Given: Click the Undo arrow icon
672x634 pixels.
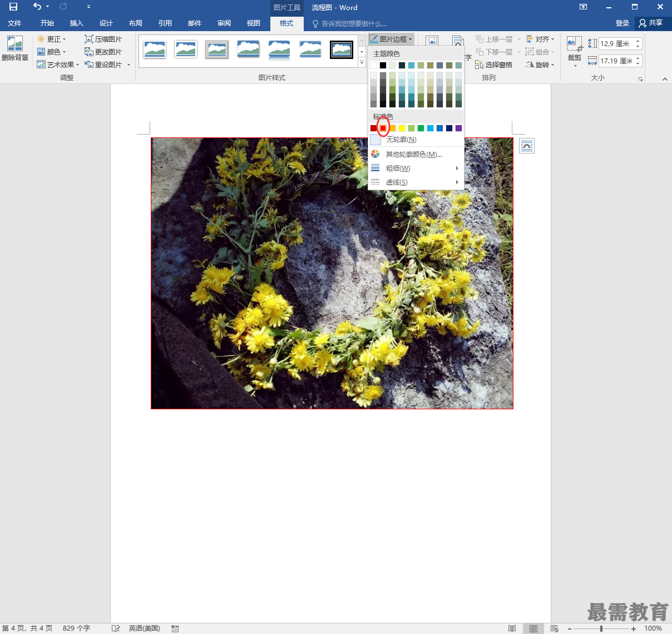Looking at the screenshot, I should click(x=37, y=7).
